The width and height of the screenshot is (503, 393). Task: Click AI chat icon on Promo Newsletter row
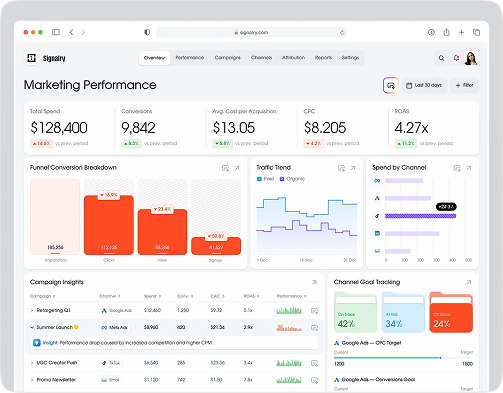[x=314, y=380]
